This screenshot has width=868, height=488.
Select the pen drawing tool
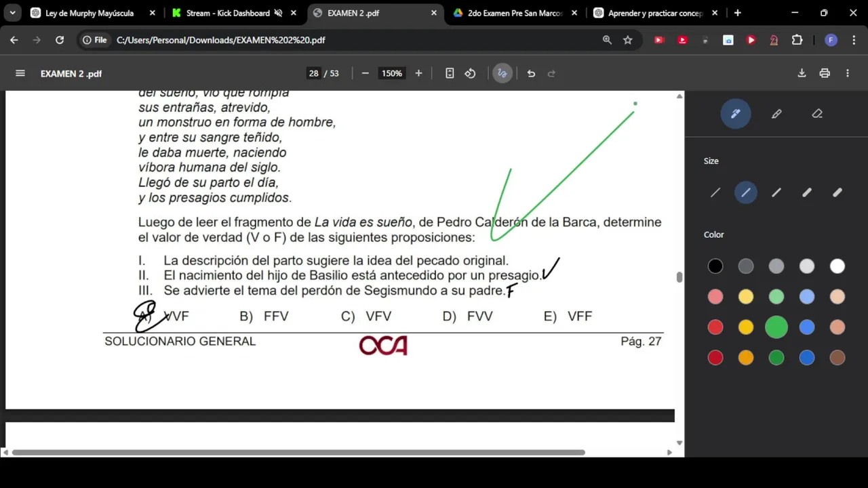736,114
